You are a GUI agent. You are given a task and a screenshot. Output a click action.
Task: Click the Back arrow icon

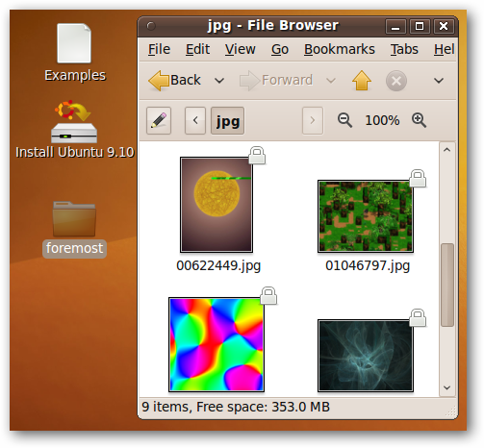[159, 81]
